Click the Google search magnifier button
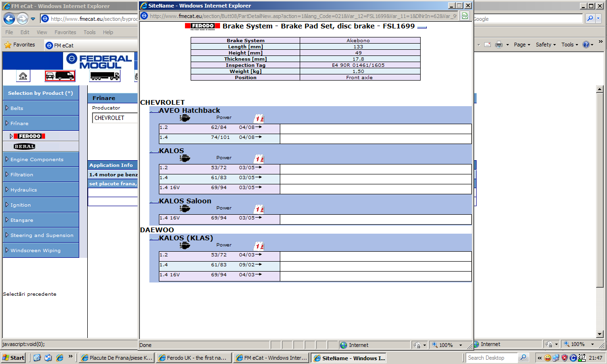 click(x=590, y=19)
